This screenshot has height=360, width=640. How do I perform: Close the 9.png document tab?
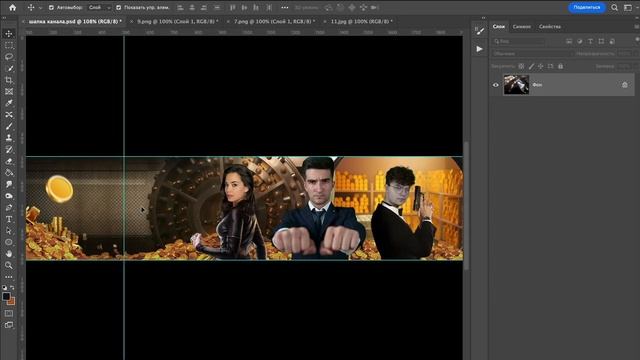click(x=131, y=21)
